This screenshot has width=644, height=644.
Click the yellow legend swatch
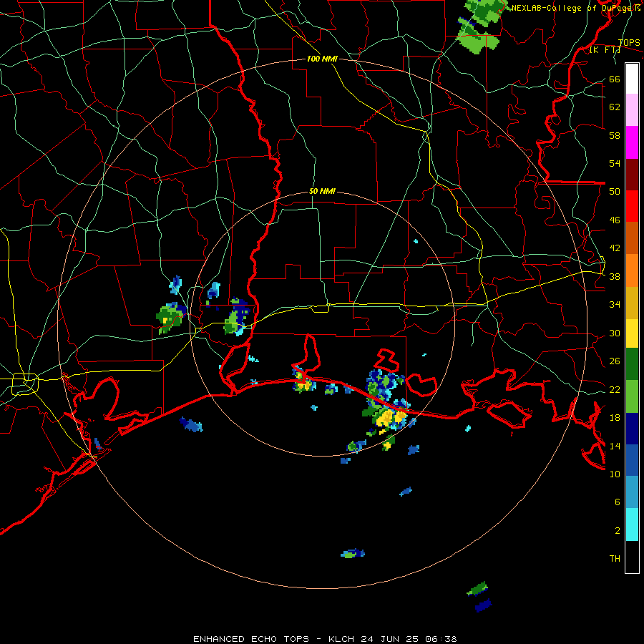[x=632, y=333]
